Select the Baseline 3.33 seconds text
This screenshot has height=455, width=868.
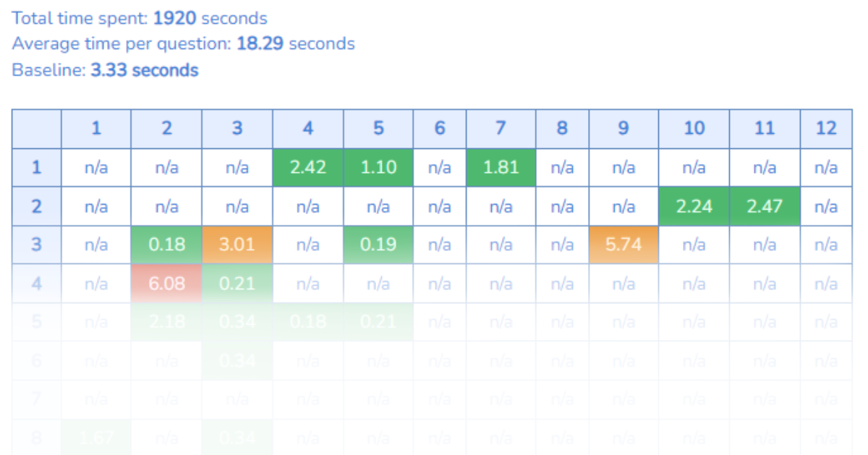tap(106, 70)
